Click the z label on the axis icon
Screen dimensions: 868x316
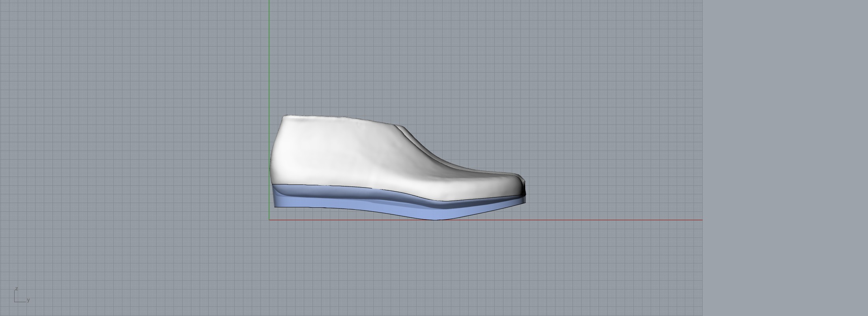click(x=16, y=289)
